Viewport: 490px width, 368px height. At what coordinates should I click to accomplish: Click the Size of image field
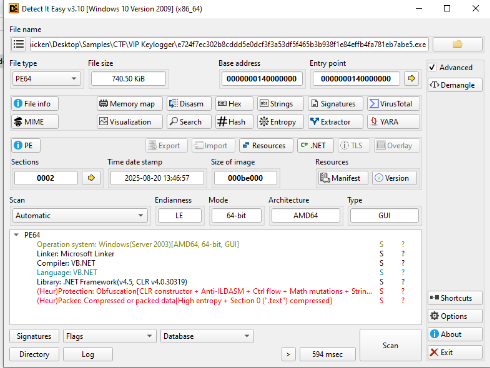click(x=245, y=178)
